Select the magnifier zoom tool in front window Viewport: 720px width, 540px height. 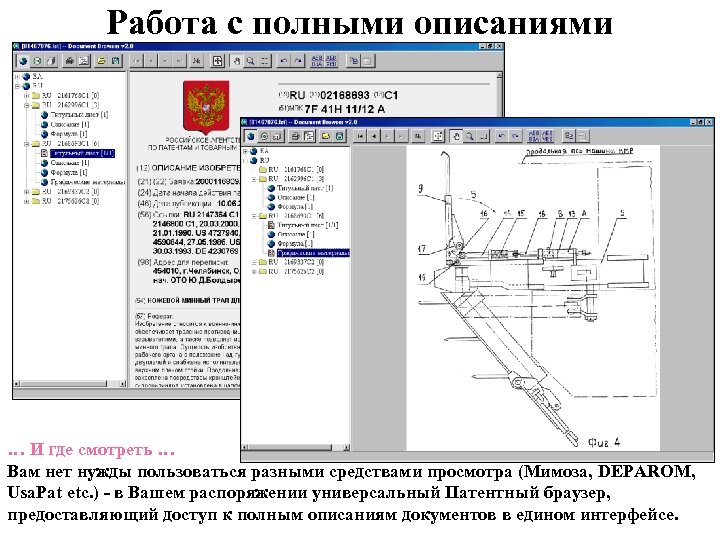click(x=470, y=136)
